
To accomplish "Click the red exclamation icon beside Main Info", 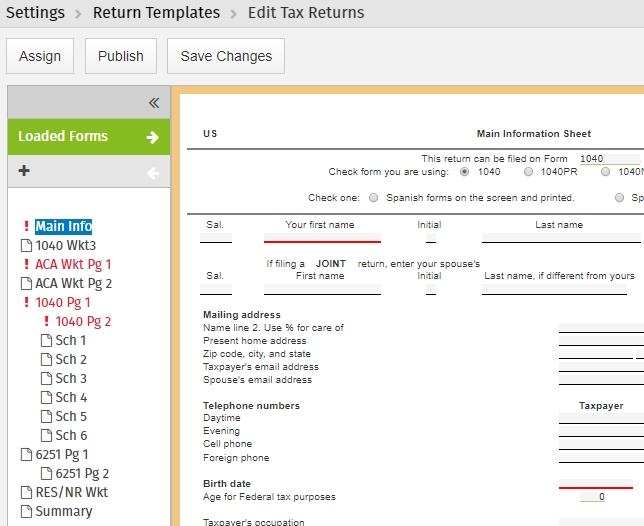I will [26, 227].
